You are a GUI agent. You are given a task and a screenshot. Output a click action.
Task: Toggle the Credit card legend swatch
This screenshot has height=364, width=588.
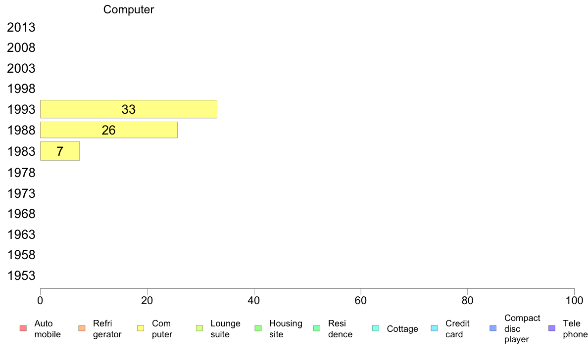[x=434, y=328]
